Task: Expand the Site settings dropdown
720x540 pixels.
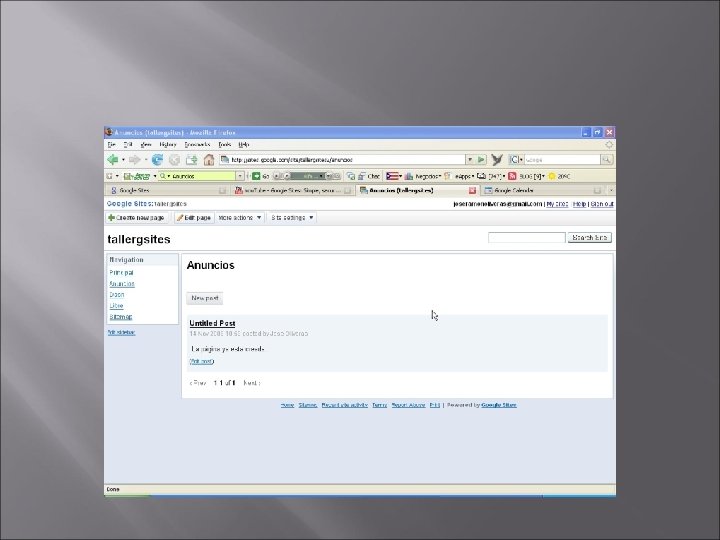Action: click(x=311, y=217)
